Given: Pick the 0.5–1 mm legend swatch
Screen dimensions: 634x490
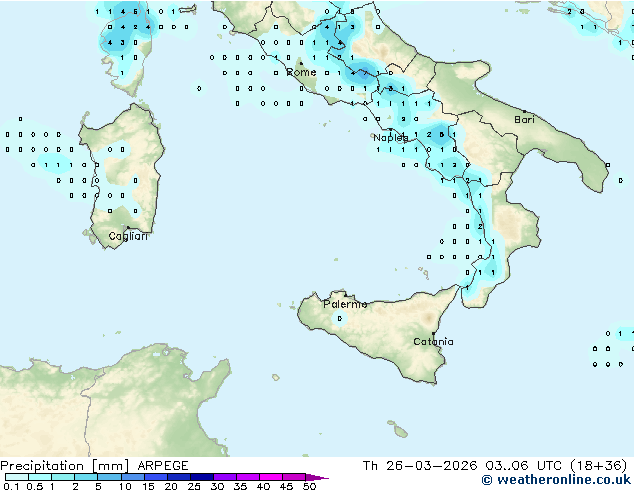Looking at the screenshot, I should coord(40,477).
